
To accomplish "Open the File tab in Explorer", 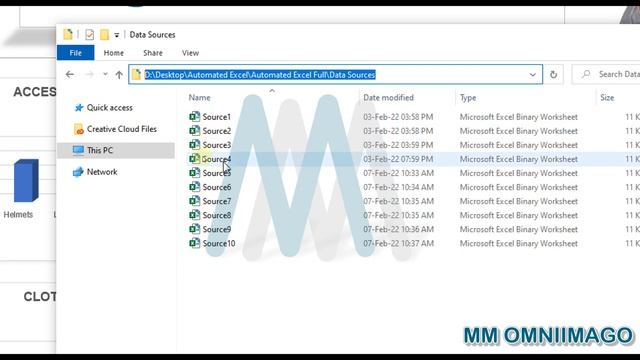I will pos(76,53).
